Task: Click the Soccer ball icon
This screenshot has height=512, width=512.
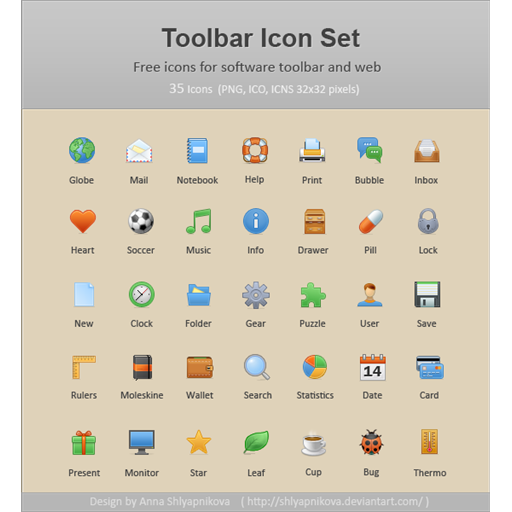Action: 141,221
